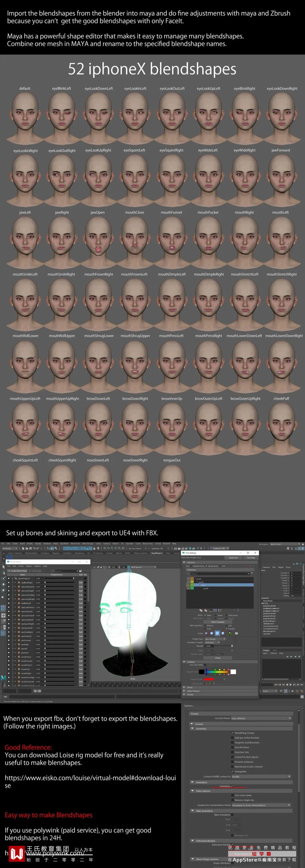Image resolution: width=305 pixels, height=868 pixels.
Task: Open the Shapes menu in Shape Editor
Action: coord(29,566)
